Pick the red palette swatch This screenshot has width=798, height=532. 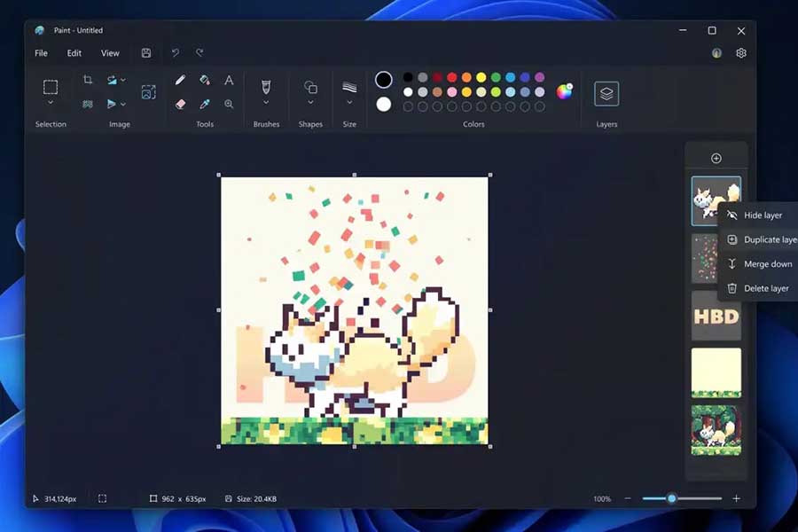452,77
